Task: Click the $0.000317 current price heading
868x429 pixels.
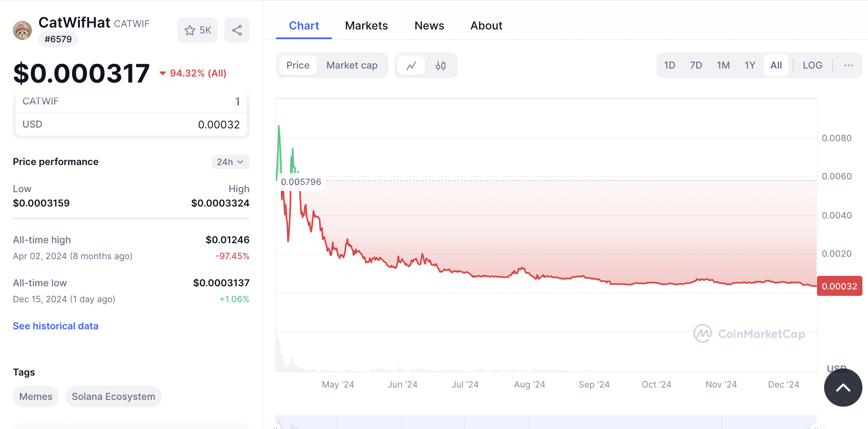Action: coord(81,73)
